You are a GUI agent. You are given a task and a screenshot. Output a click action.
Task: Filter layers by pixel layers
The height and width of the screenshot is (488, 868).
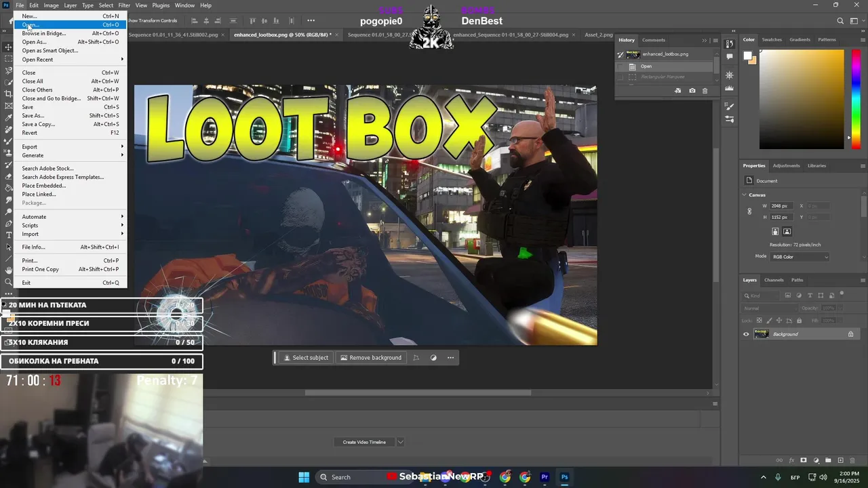[x=788, y=296]
